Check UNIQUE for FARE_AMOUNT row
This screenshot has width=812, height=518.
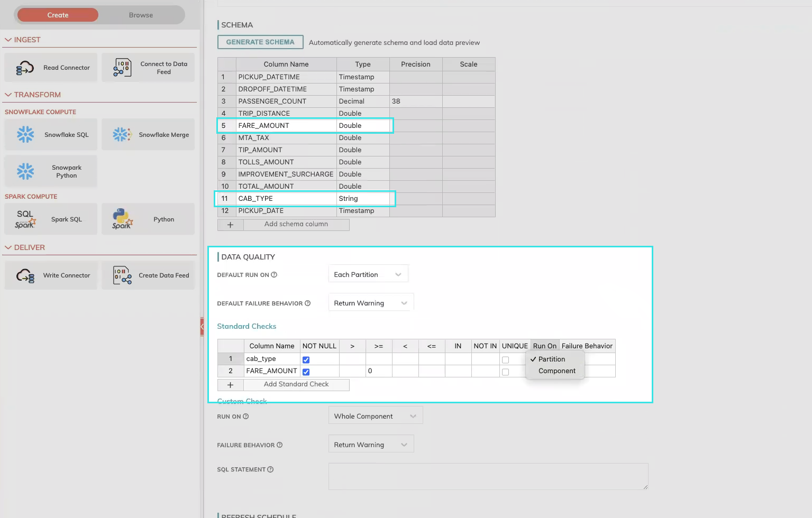pyautogui.click(x=505, y=372)
